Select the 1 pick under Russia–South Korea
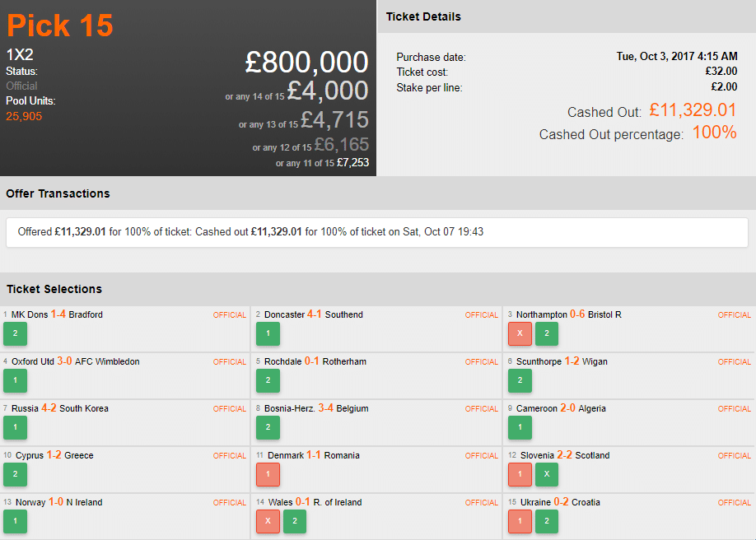The height and width of the screenshot is (540, 756). [x=15, y=427]
